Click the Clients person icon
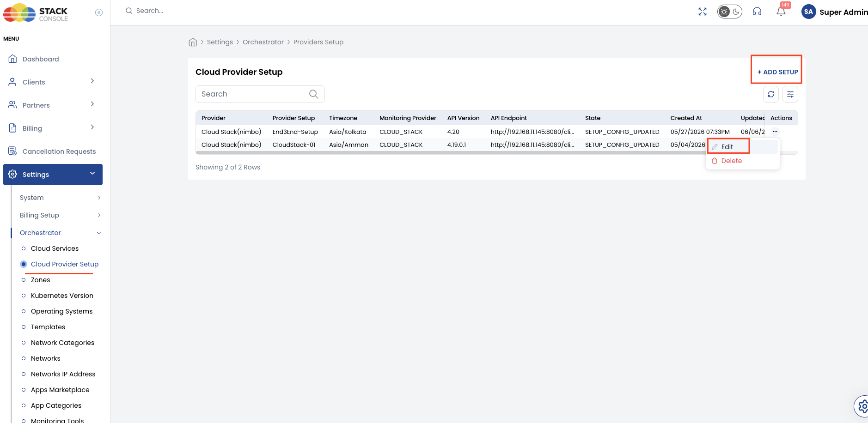Image resolution: width=868 pixels, height=423 pixels. coord(13,82)
